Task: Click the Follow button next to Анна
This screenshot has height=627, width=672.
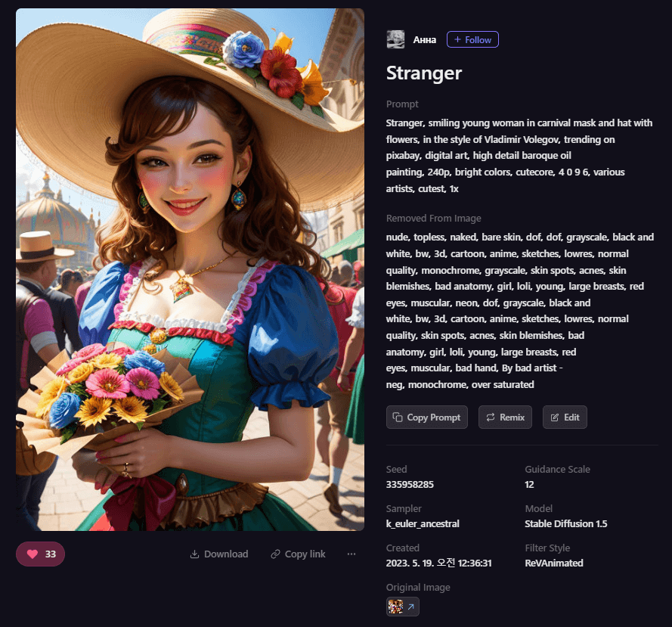Action: (x=472, y=39)
